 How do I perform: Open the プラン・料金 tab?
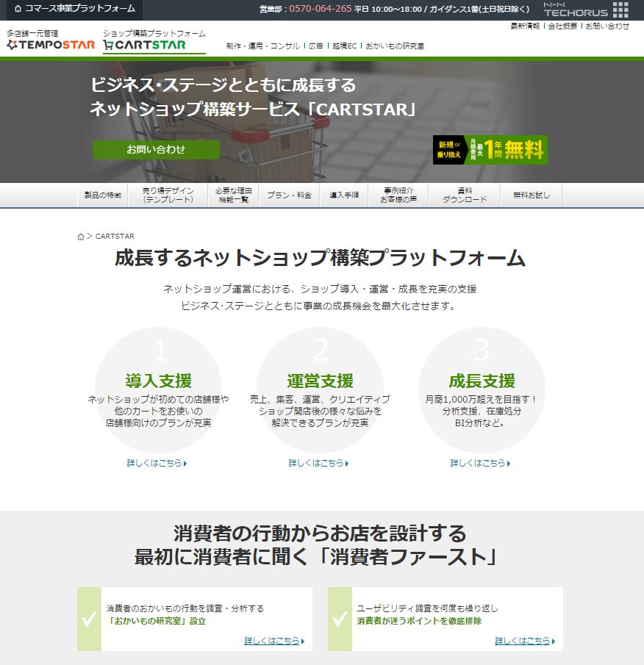289,195
